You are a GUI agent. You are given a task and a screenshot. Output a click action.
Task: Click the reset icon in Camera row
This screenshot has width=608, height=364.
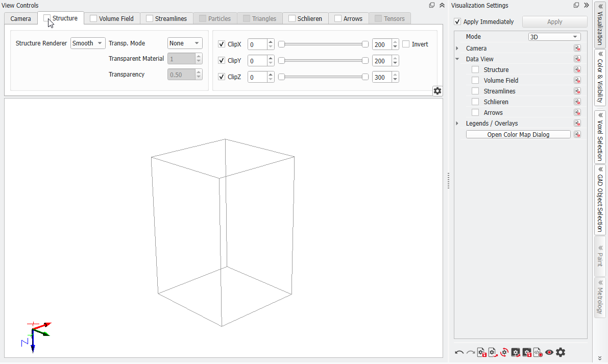(x=577, y=48)
